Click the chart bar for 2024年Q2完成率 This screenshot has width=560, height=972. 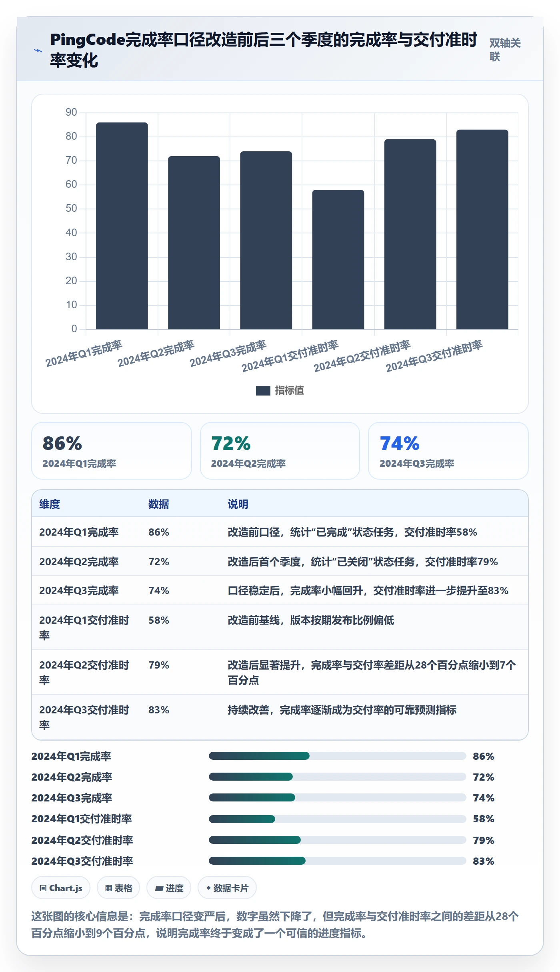[194, 243]
